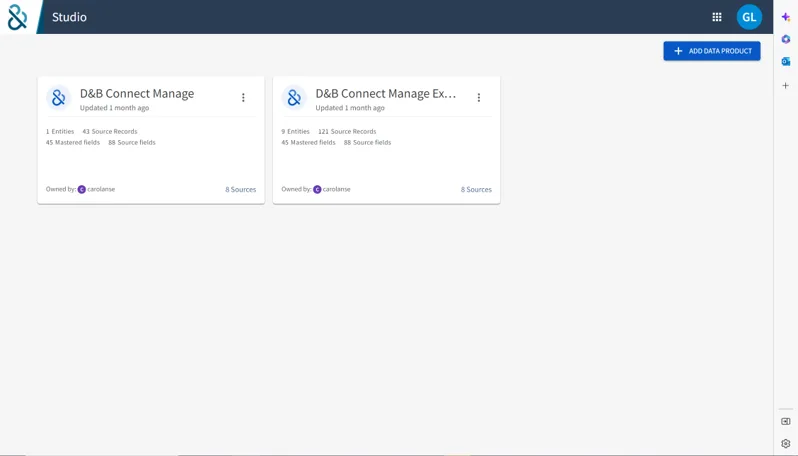Click the Add Data Product button
The height and width of the screenshot is (456, 798).
(x=711, y=51)
